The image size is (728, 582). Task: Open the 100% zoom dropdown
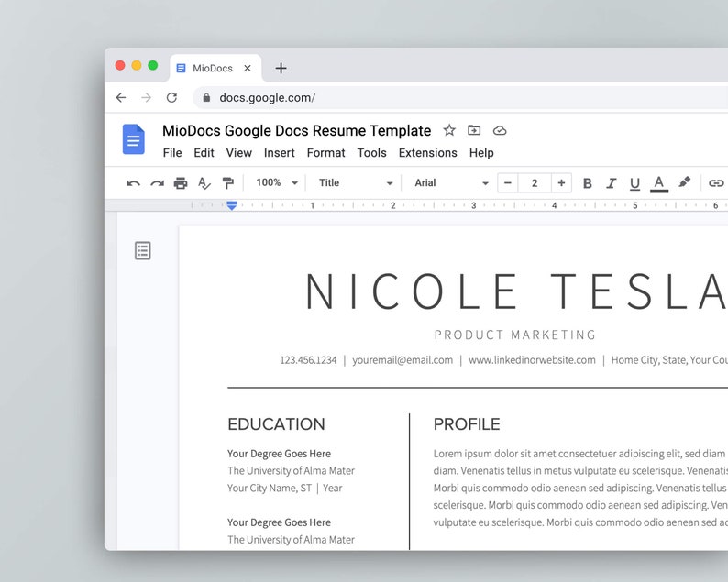coord(277,183)
